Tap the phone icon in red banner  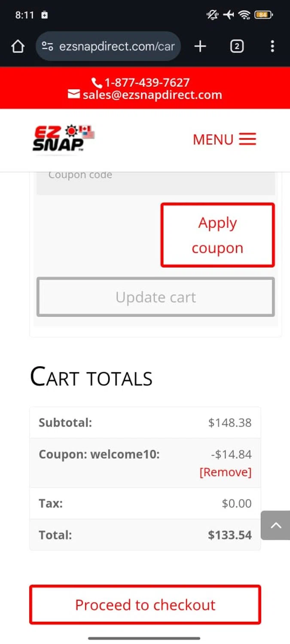click(97, 82)
